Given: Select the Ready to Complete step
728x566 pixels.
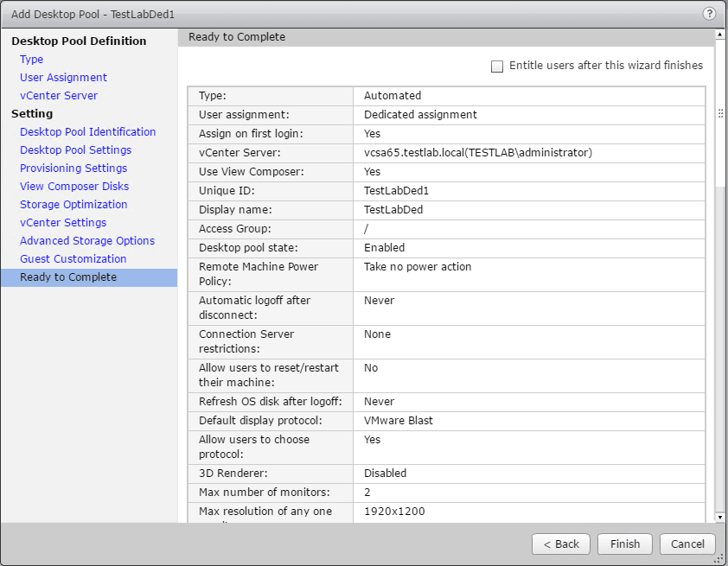Looking at the screenshot, I should [68, 277].
